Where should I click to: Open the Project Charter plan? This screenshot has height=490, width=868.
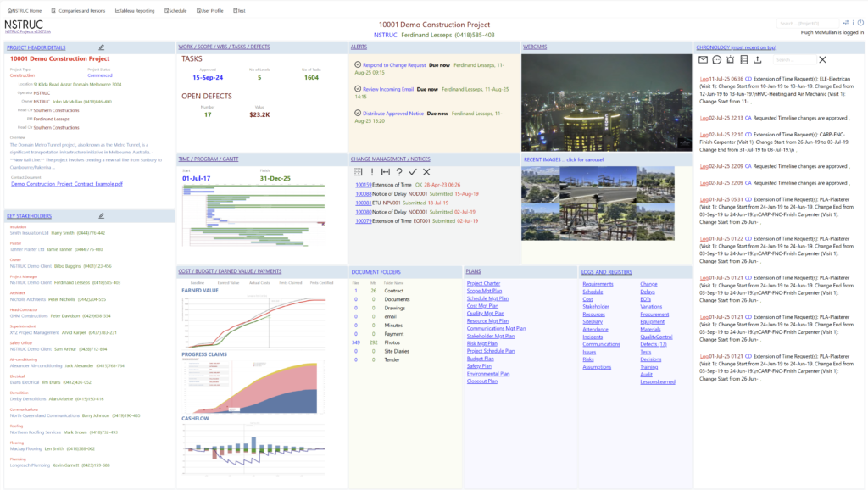483,283
